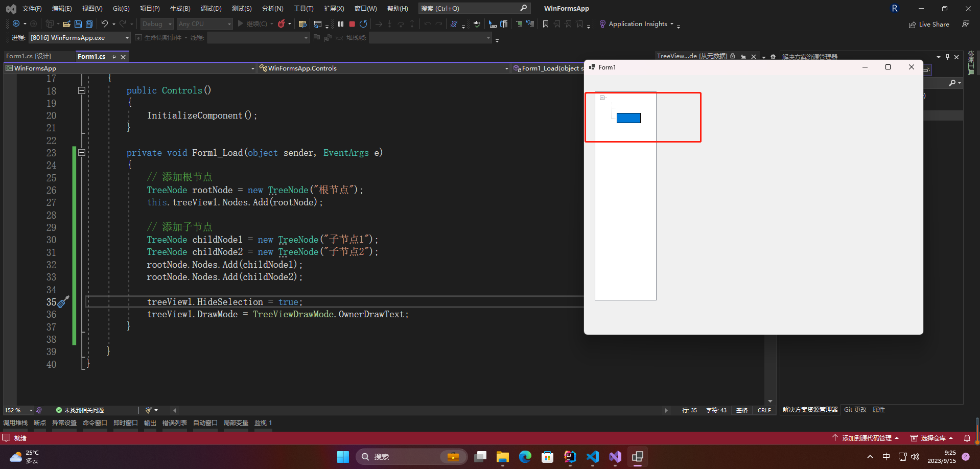Click the weather widget showing 25°C

coord(25,457)
